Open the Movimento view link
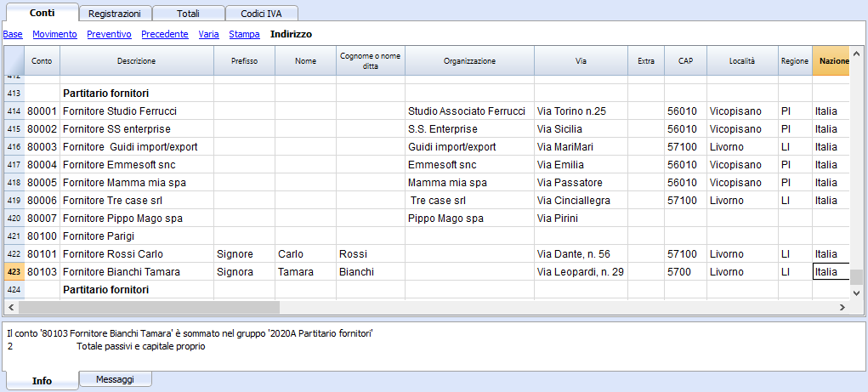Screen dimensions: 868x392 [54, 35]
